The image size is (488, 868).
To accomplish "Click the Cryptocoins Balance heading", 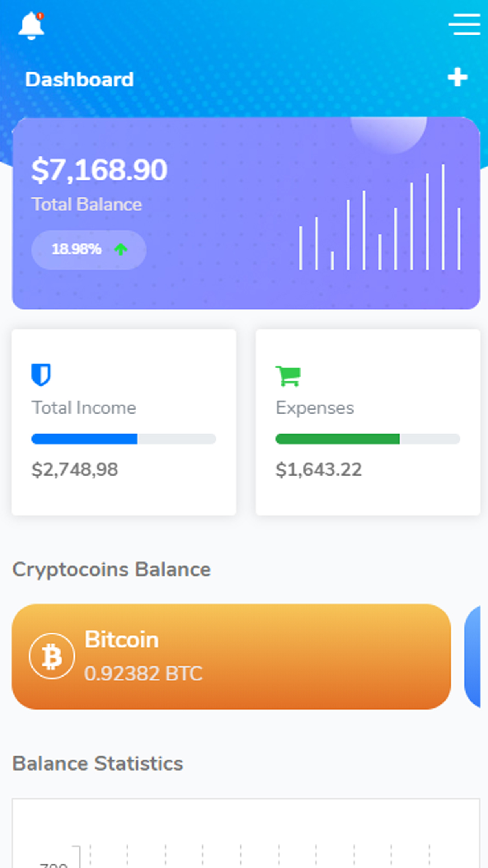I will click(x=112, y=570).
